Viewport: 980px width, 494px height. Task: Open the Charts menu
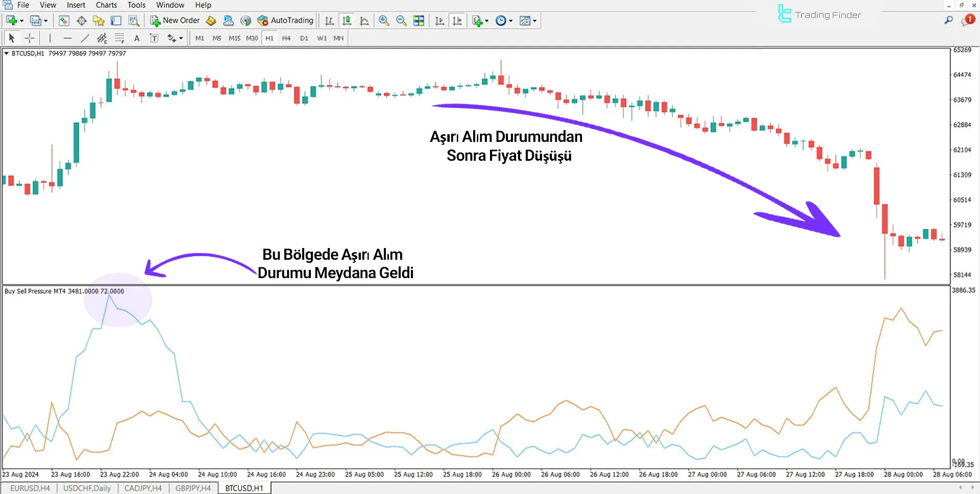pos(106,5)
